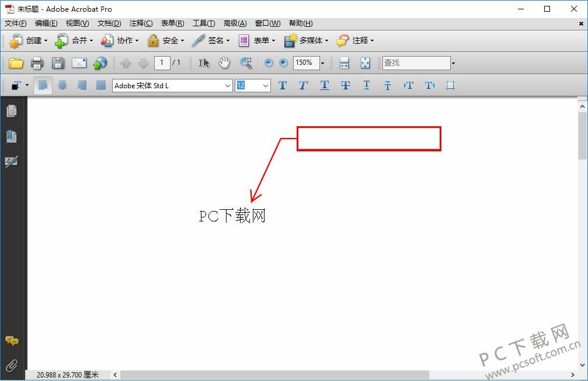Viewport: 588px width, 381px height.
Task: Open the zoom percentage dropdown arrow
Action: [322, 63]
